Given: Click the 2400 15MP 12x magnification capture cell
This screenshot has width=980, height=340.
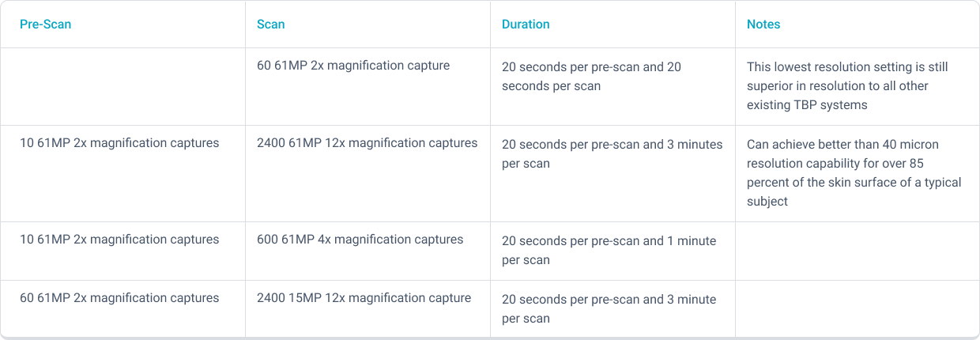Looking at the screenshot, I should point(364,298).
